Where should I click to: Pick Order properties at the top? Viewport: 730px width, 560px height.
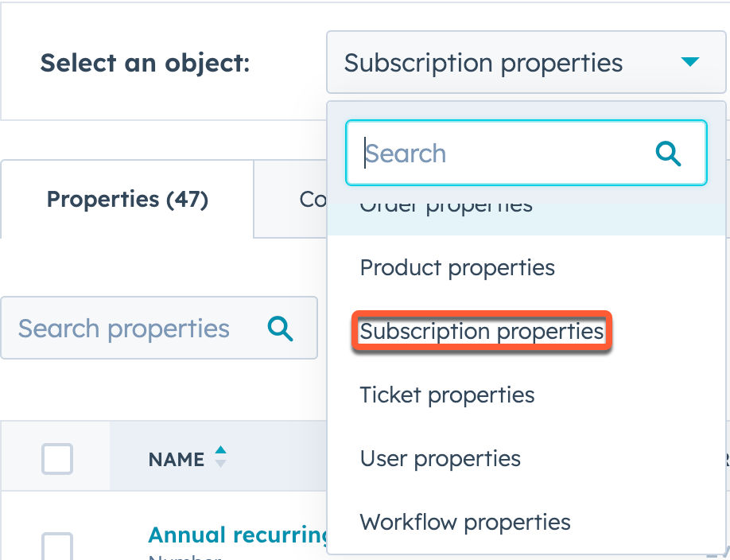click(446, 205)
